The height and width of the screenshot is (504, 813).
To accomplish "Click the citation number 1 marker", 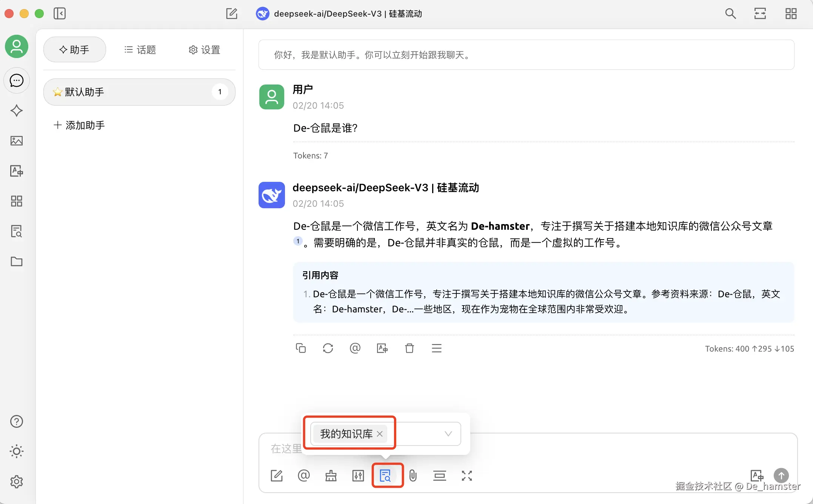I will [x=298, y=241].
